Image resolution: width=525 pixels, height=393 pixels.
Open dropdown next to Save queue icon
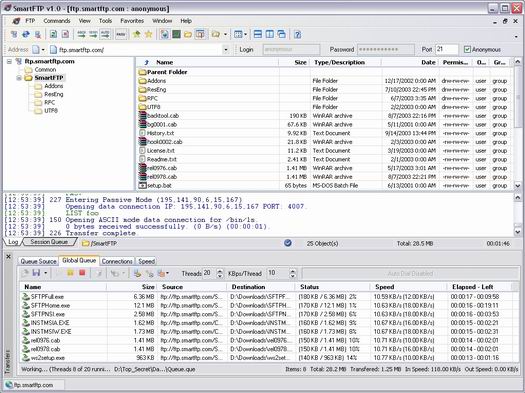pyautogui.click(x=46, y=273)
